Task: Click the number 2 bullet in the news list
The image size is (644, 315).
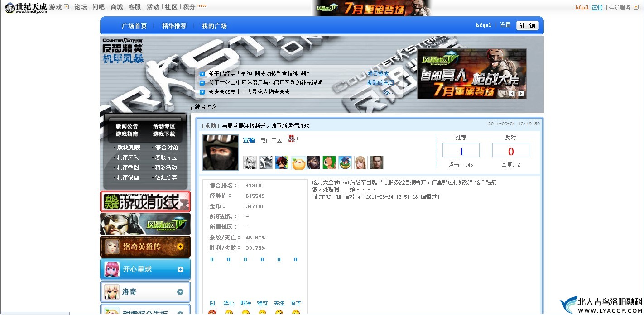Action: (202, 83)
